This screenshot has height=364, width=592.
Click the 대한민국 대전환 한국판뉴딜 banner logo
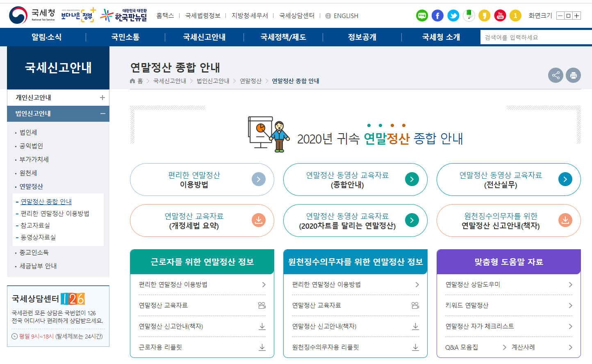(x=124, y=15)
